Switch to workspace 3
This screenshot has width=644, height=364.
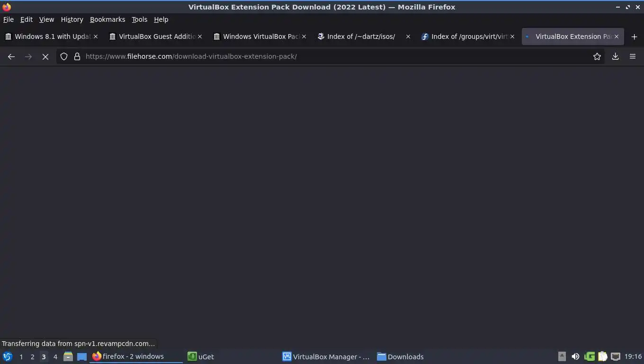(44, 357)
